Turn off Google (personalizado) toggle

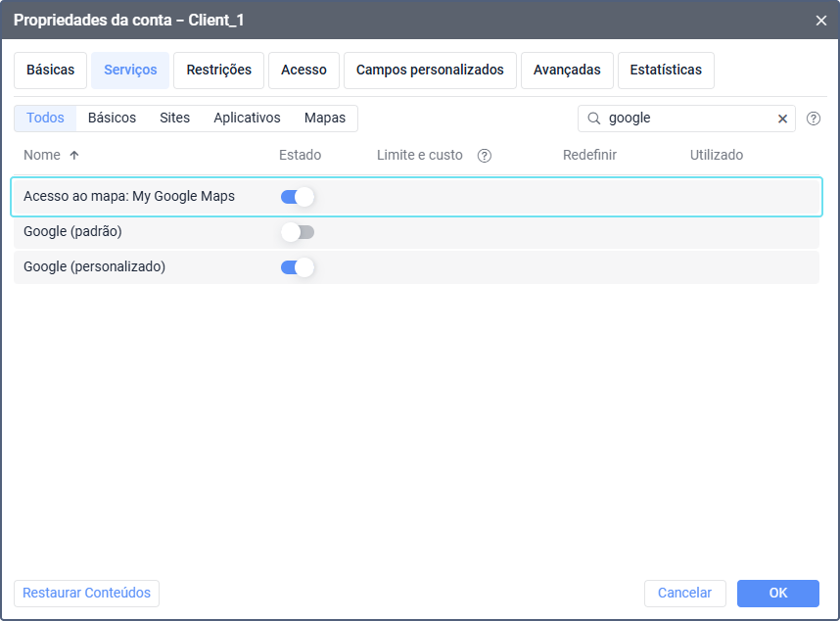[x=298, y=267]
